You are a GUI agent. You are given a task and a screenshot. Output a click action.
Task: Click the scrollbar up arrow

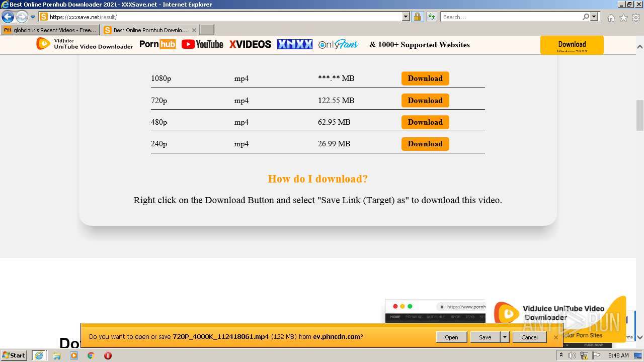(x=640, y=47)
